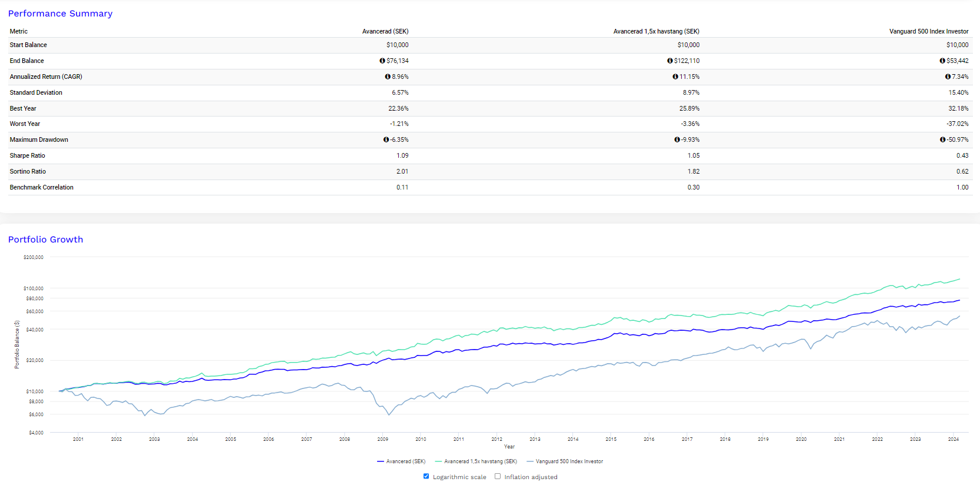This screenshot has width=980, height=485.
Task: Toggle Vanguard 500 Index Investor legend entry
Action: pyautogui.click(x=565, y=461)
